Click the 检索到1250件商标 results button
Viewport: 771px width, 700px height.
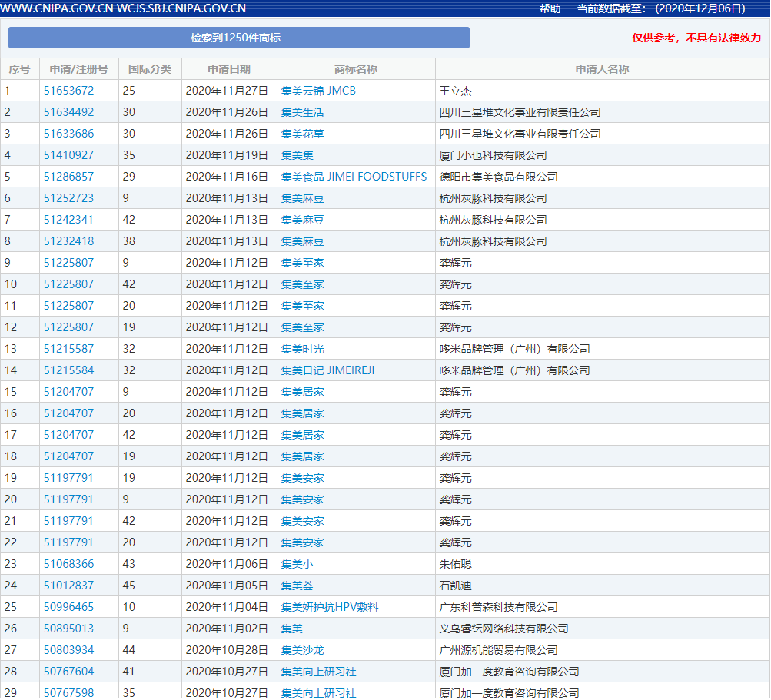[239, 38]
